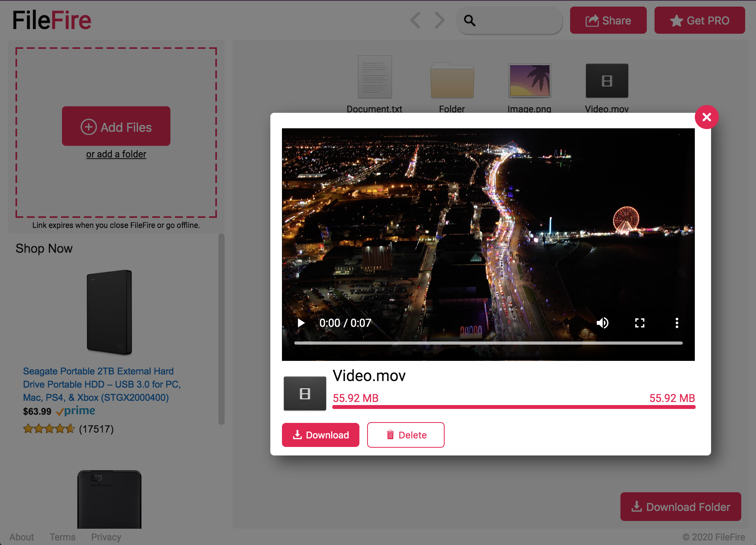Download the Video.mov file
This screenshot has width=756, height=545.
click(x=321, y=435)
